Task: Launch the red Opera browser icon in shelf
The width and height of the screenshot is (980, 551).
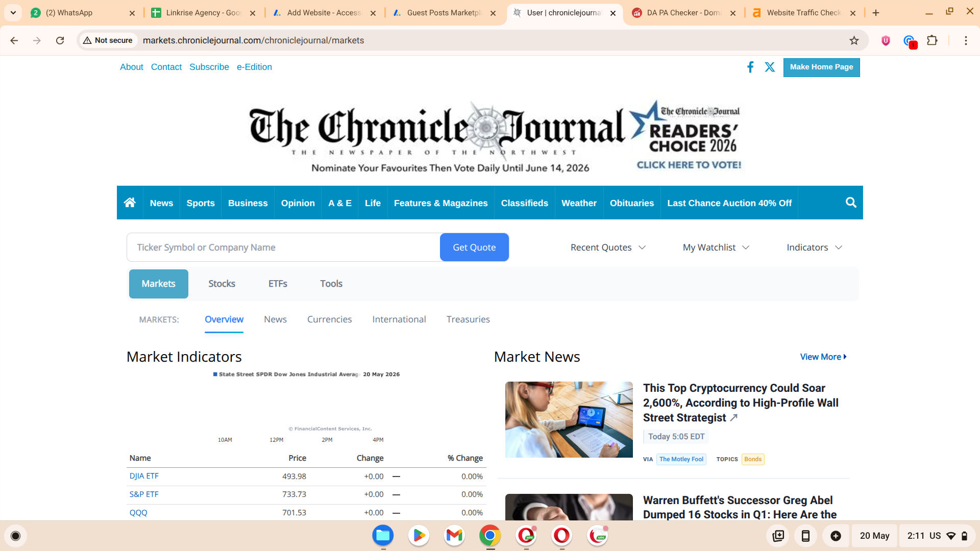Action: click(561, 536)
